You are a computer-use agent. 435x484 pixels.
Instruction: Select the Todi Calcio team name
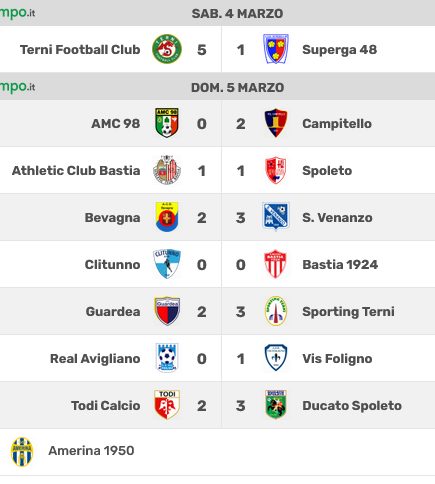click(x=106, y=405)
